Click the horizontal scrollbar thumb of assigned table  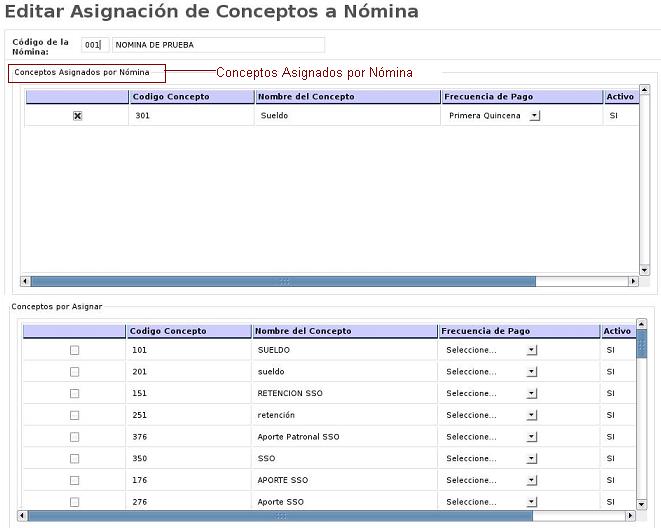284,282
